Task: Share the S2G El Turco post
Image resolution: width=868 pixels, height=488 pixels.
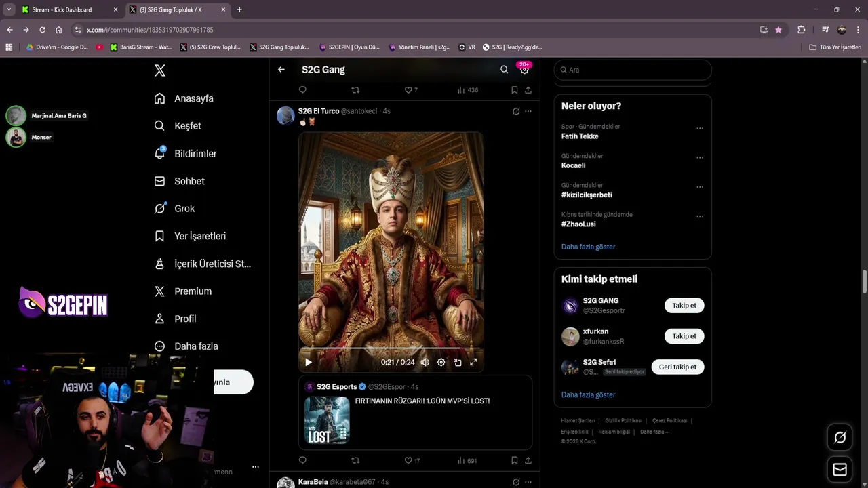Action: point(528,460)
